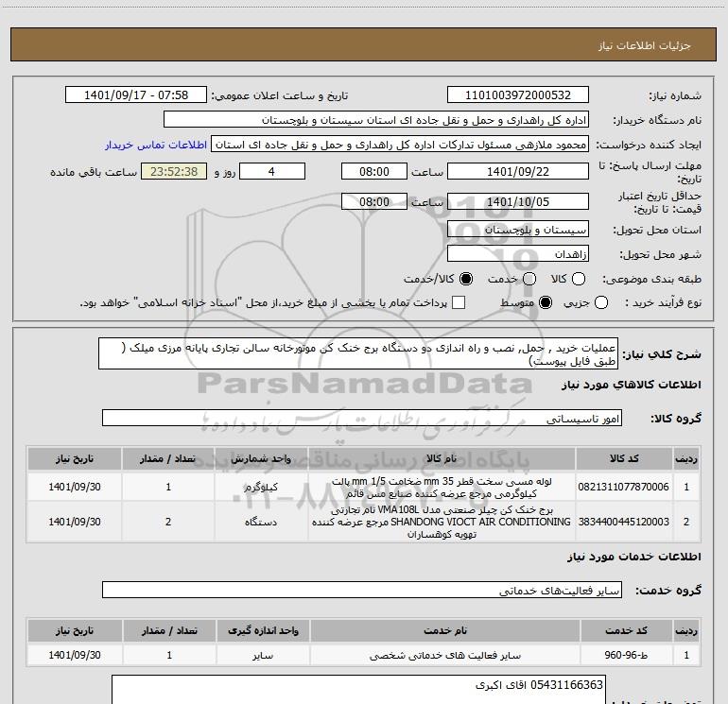Click the واحد شمارش column header
Screen dimensions: 728x704
coord(261,458)
